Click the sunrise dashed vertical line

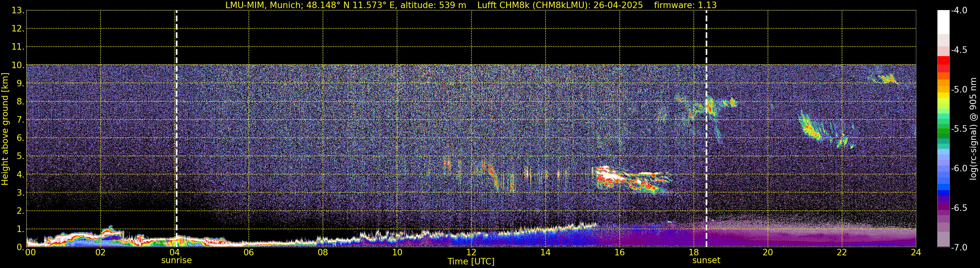click(176, 129)
